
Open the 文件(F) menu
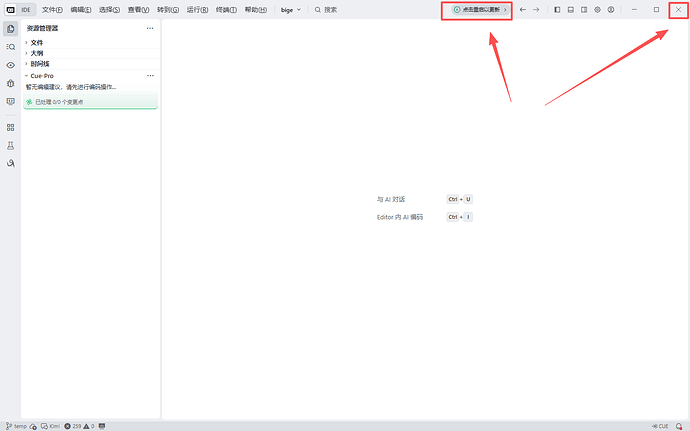pyautogui.click(x=52, y=10)
